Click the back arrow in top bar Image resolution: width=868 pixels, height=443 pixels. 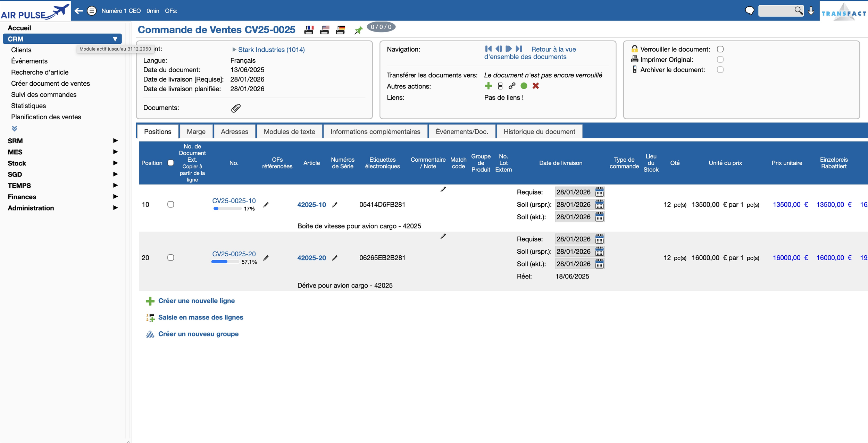(x=79, y=11)
